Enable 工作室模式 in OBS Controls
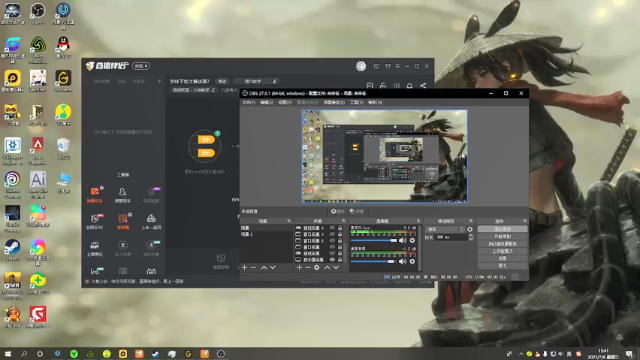 [x=502, y=251]
